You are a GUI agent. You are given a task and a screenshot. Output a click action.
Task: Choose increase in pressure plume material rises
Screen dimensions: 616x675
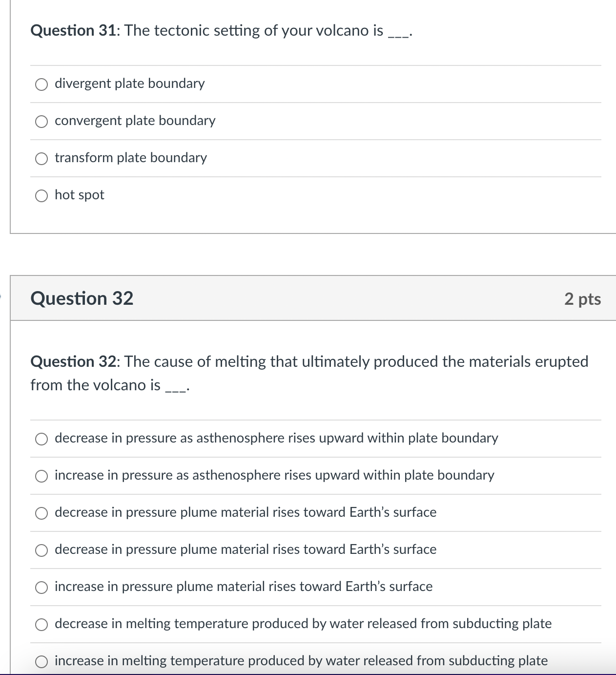click(41, 588)
